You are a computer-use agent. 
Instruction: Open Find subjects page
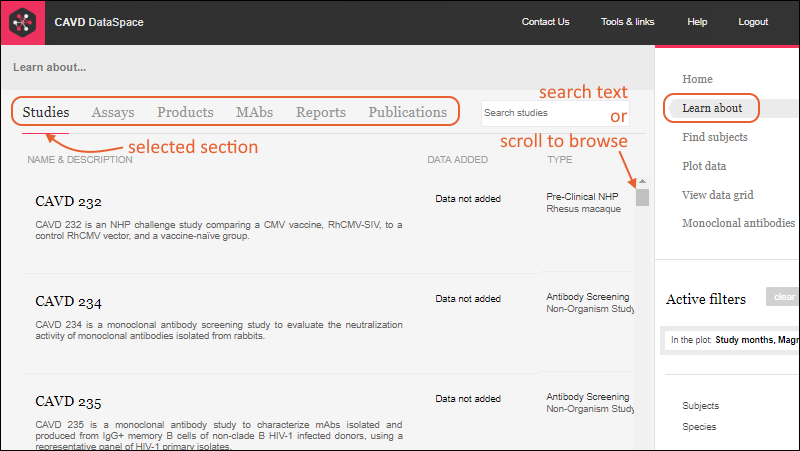pyautogui.click(x=715, y=137)
